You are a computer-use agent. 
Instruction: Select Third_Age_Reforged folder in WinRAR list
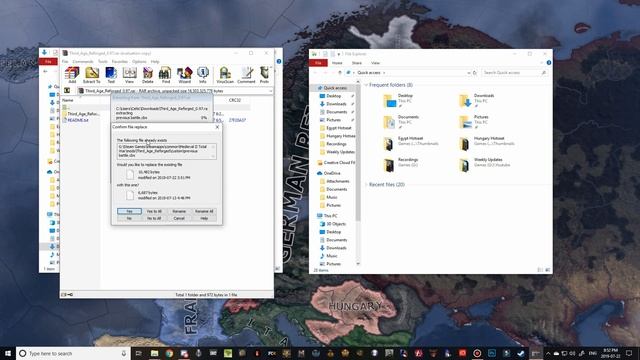(x=83, y=114)
